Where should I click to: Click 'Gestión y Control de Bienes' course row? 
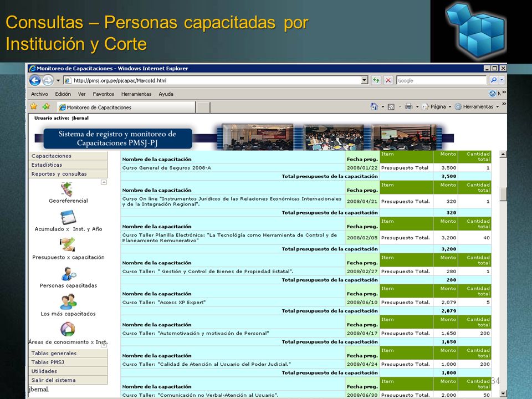click(233, 272)
